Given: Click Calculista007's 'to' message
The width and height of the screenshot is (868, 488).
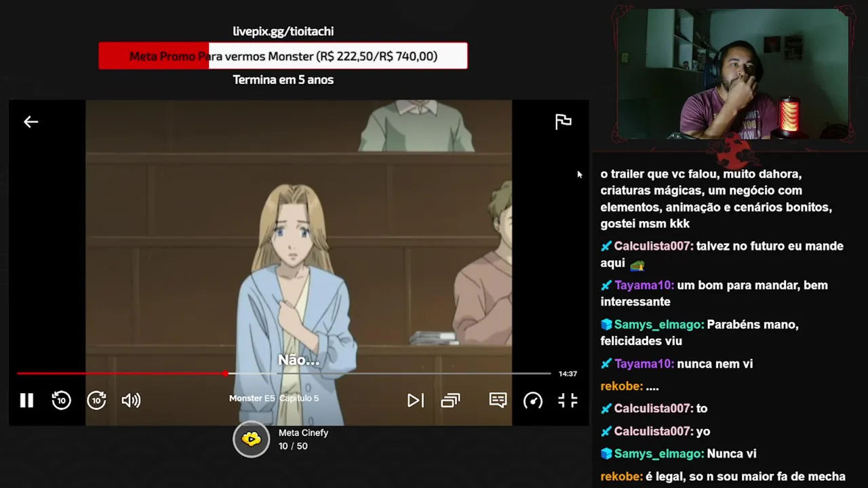Looking at the screenshot, I should point(654,409).
